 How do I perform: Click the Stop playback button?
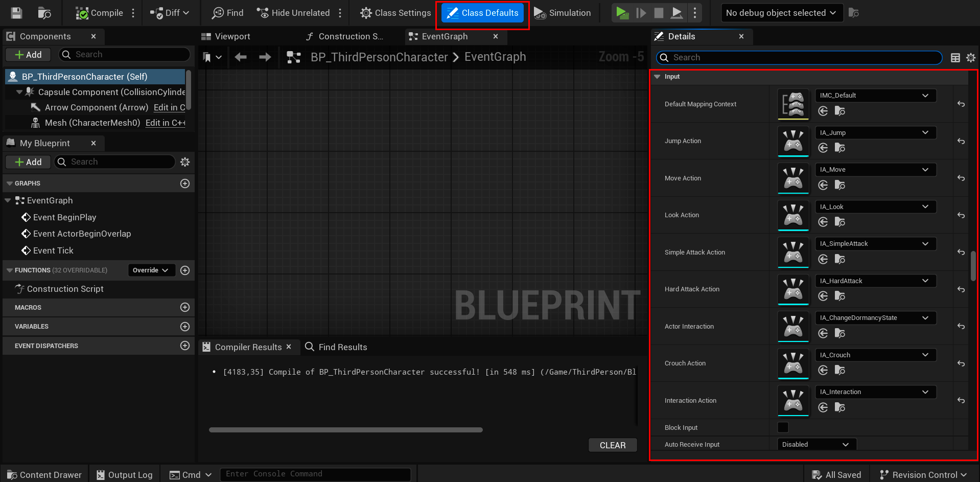pyautogui.click(x=659, y=13)
